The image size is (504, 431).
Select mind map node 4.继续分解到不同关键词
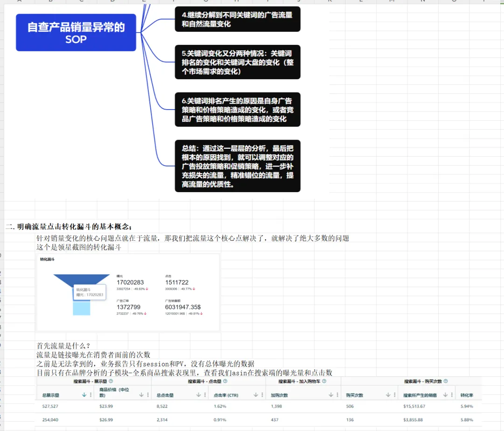(x=238, y=19)
